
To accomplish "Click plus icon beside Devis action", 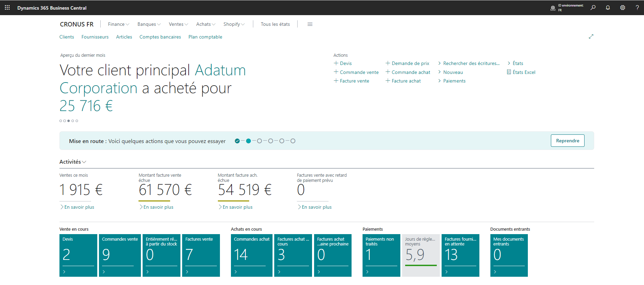I will tap(336, 63).
